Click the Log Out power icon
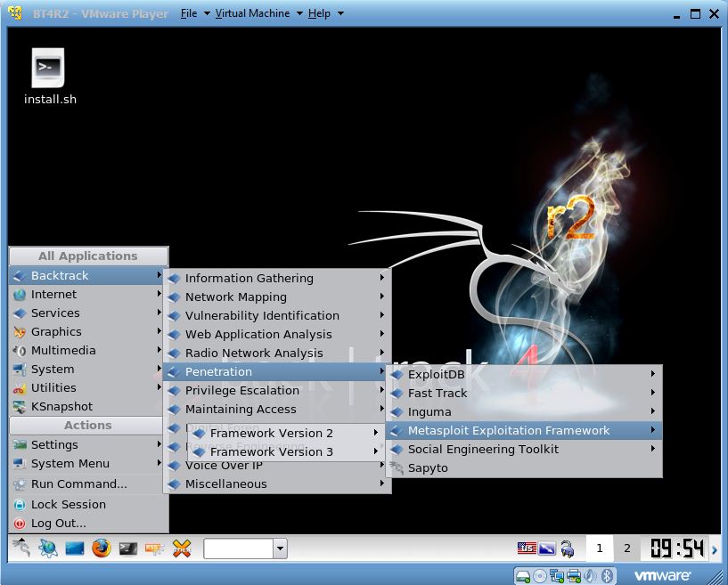 point(20,524)
